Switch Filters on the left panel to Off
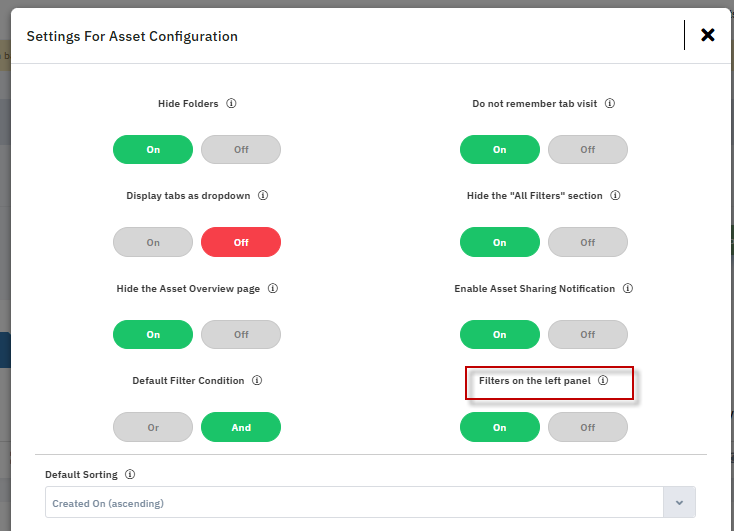The height and width of the screenshot is (531, 734). (x=588, y=427)
